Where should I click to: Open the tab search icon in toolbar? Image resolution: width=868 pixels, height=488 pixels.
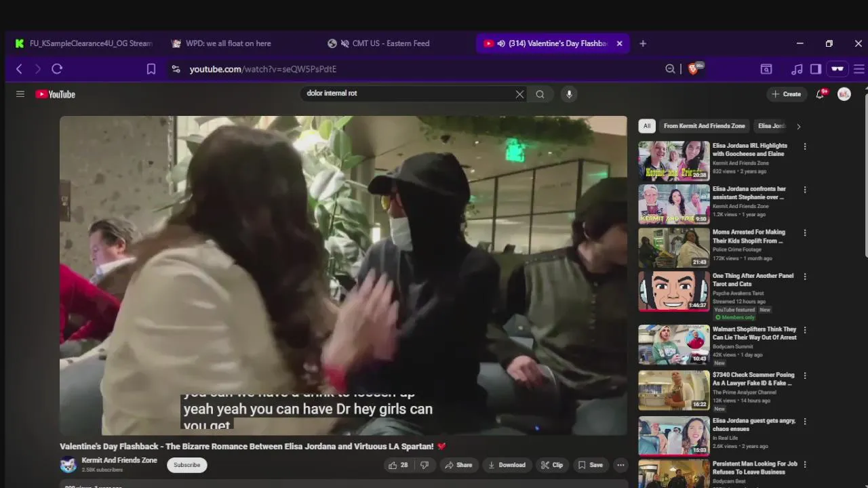click(766, 68)
